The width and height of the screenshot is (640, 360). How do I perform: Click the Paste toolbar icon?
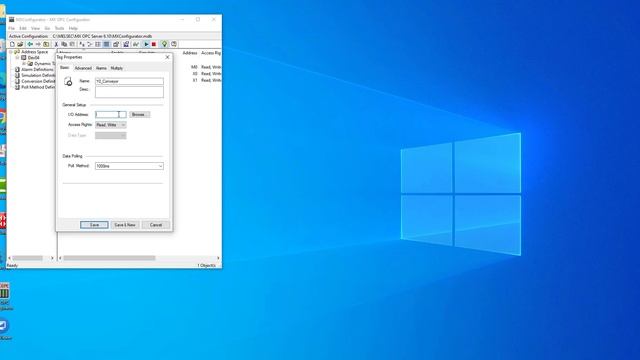pyautogui.click(x=72, y=44)
